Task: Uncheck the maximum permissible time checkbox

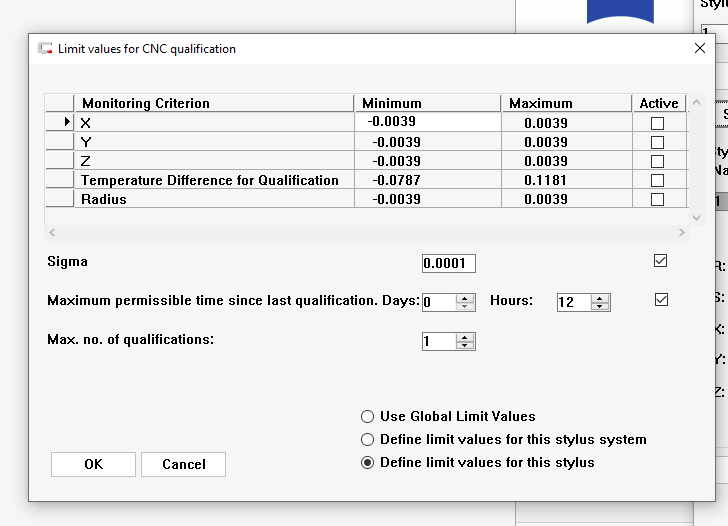Action: tap(660, 300)
